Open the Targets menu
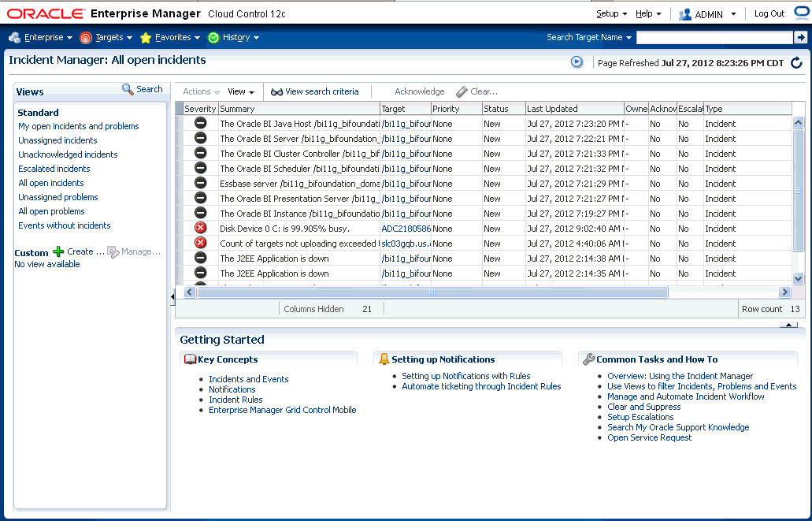 [x=114, y=37]
